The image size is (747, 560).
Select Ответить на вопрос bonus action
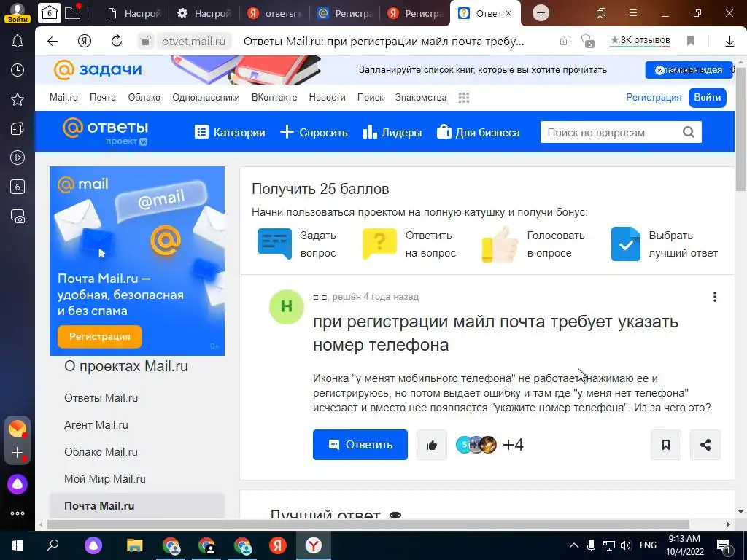[x=409, y=244]
